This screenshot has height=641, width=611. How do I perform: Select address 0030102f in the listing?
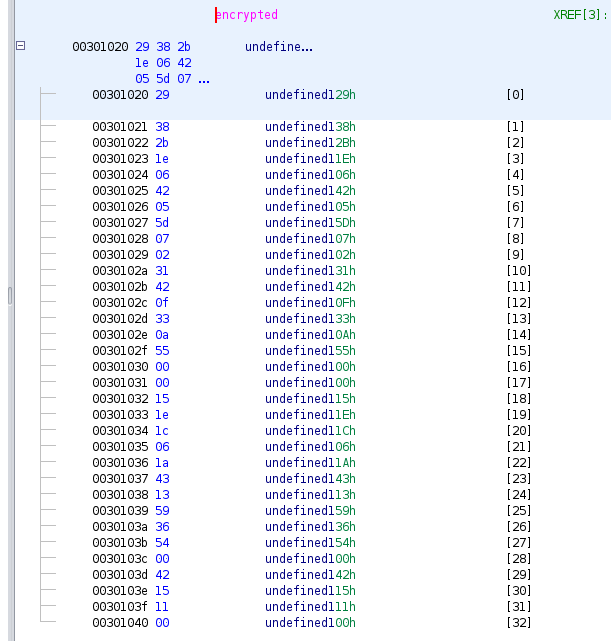[x=119, y=351]
